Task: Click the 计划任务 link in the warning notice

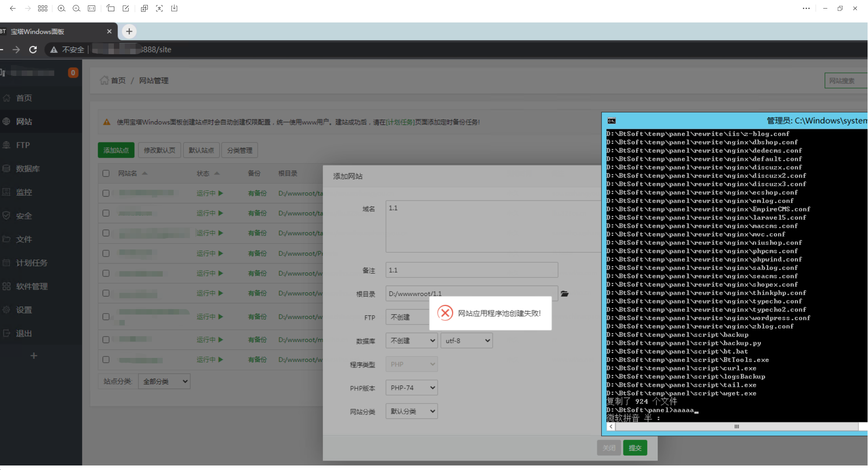Action: 401,122
